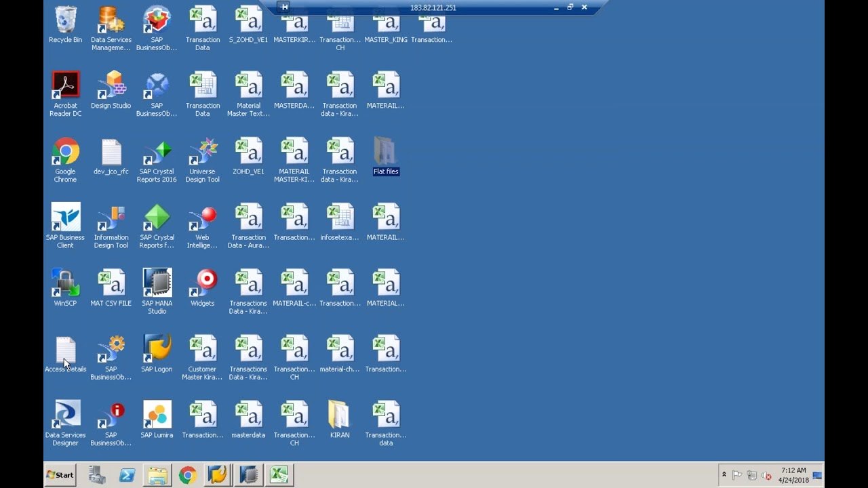Open File Explorer from the taskbar
The image size is (868, 488).
pyautogui.click(x=157, y=475)
